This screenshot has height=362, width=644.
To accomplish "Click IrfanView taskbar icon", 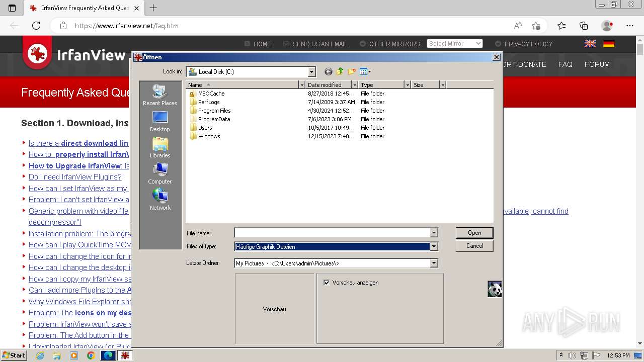I will [x=125, y=355].
